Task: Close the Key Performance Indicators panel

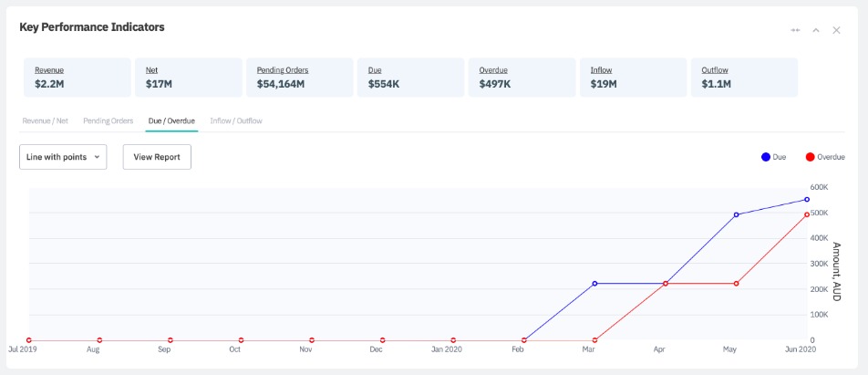Action: click(x=836, y=30)
